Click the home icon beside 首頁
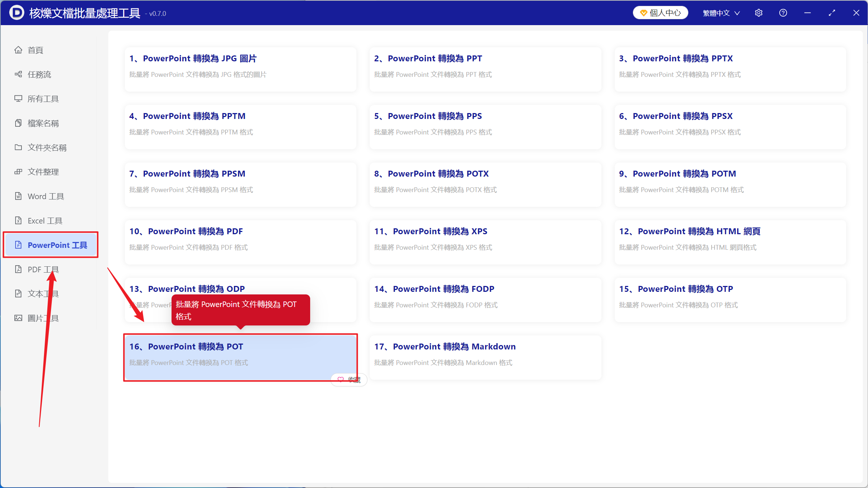Viewport: 868px width, 488px height. [18, 50]
